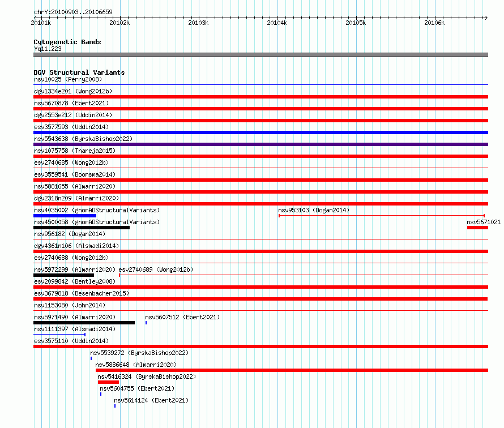
Task: Click nsv5886648 (Almarri2020) label
Action: (x=136, y=365)
